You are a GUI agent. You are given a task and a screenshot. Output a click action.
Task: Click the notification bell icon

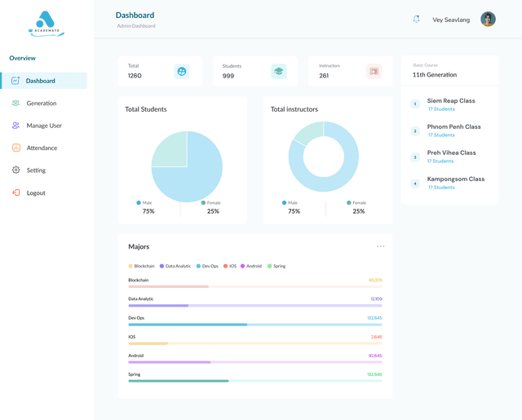[416, 20]
